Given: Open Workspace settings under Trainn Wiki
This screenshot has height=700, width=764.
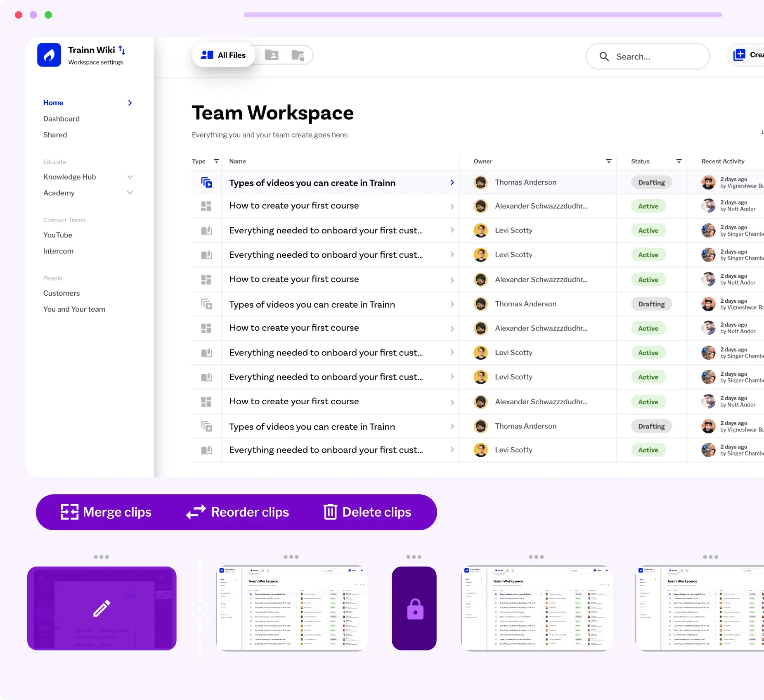Looking at the screenshot, I should (x=95, y=62).
